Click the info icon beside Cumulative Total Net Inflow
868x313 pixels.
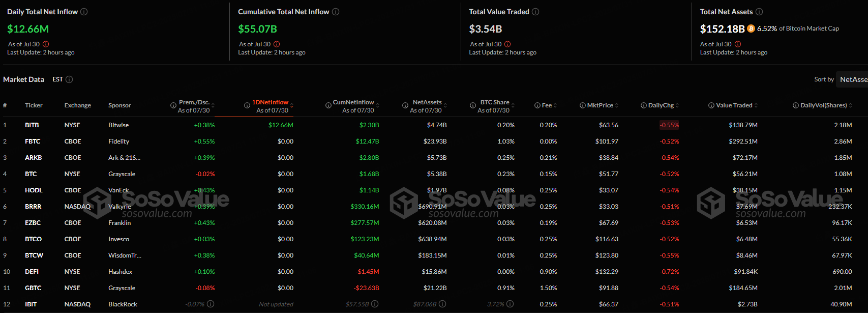(x=336, y=12)
